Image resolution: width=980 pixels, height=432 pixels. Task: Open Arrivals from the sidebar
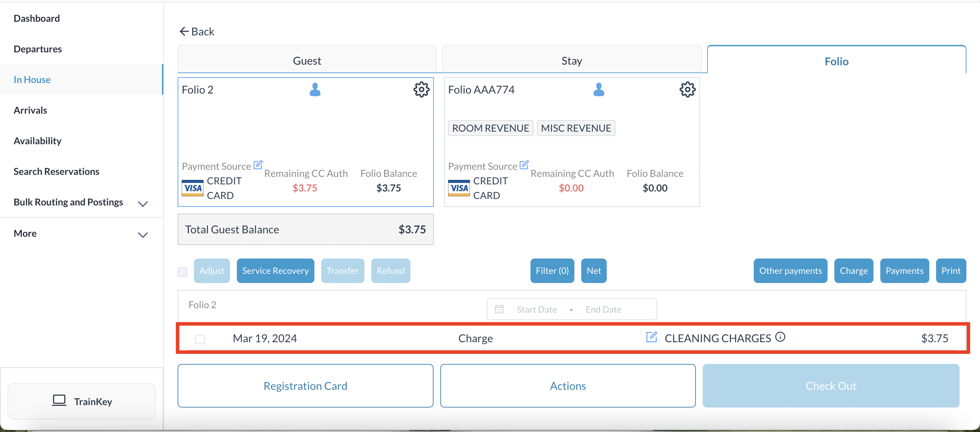30,110
